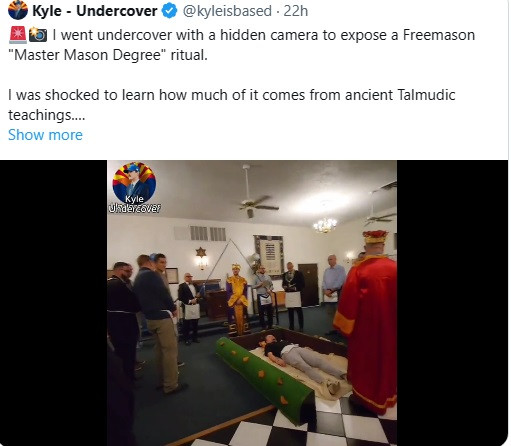Play the Freemason ritual video
The height and width of the screenshot is (446, 511).
[252, 303]
